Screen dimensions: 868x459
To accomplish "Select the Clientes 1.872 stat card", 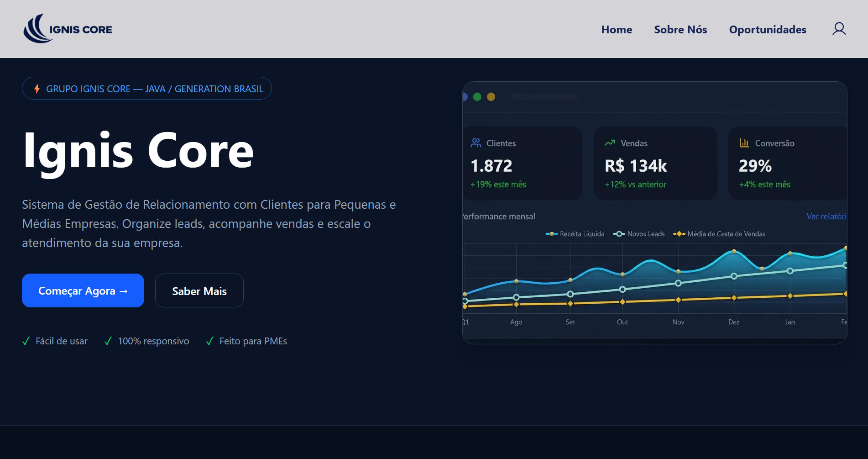I will coord(523,163).
